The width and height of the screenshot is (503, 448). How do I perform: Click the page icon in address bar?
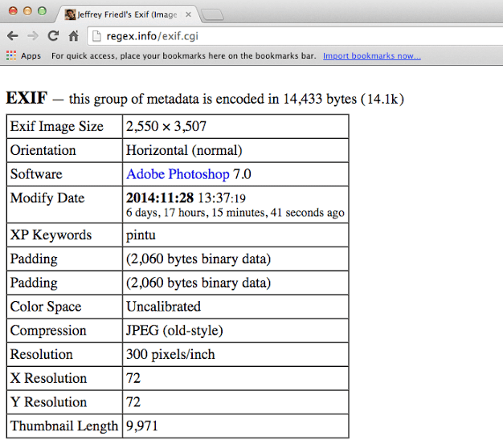tap(97, 35)
